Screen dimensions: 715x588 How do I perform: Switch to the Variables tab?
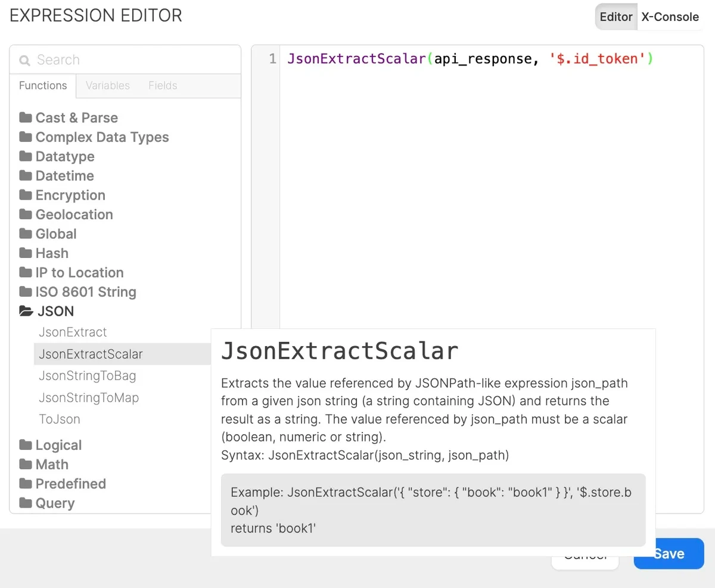coord(107,85)
